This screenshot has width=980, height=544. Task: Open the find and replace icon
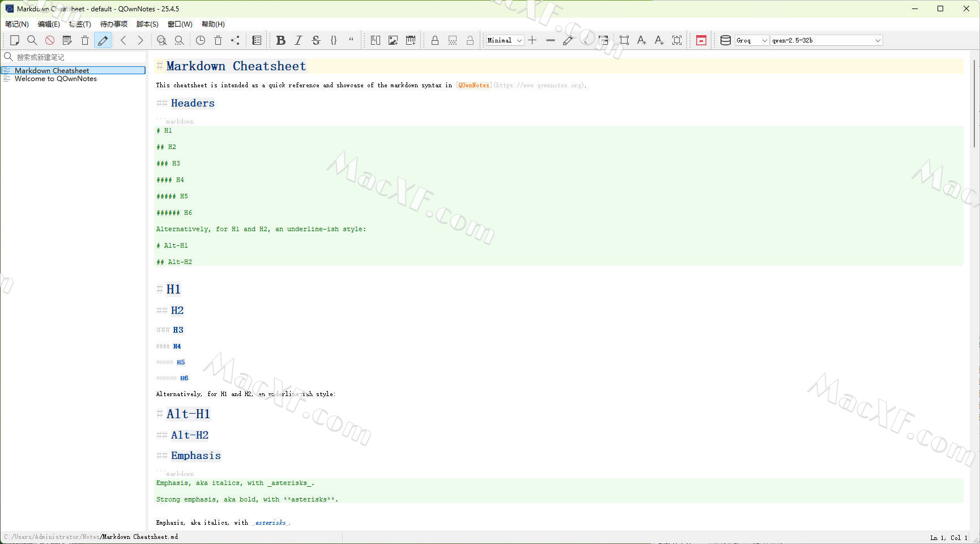[x=179, y=40]
